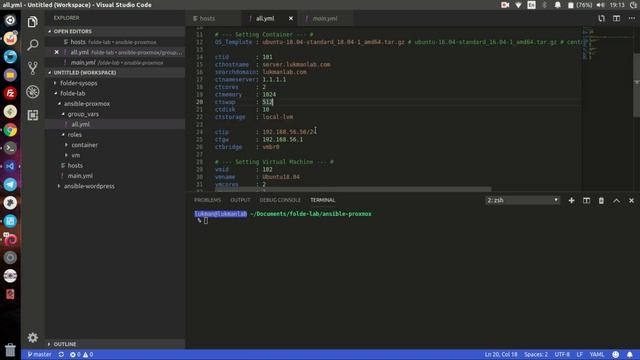Click the master branch indicator in status bar
Image resolution: width=640 pixels, height=360 pixels.
coord(40,354)
